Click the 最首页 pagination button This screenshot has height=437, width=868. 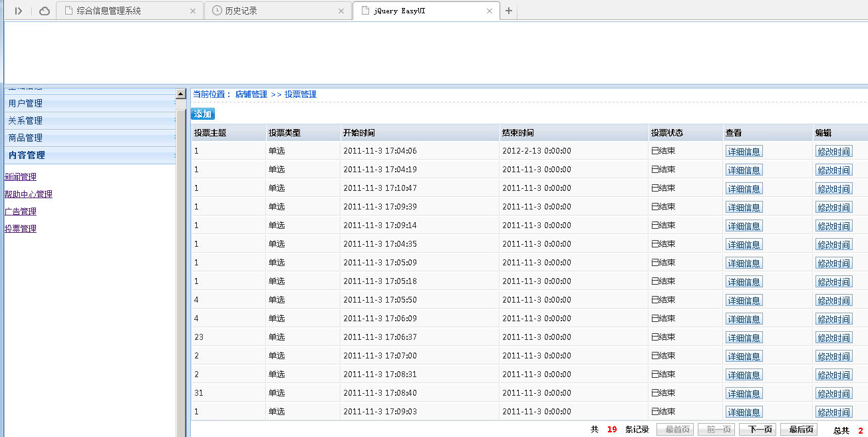pos(674,430)
